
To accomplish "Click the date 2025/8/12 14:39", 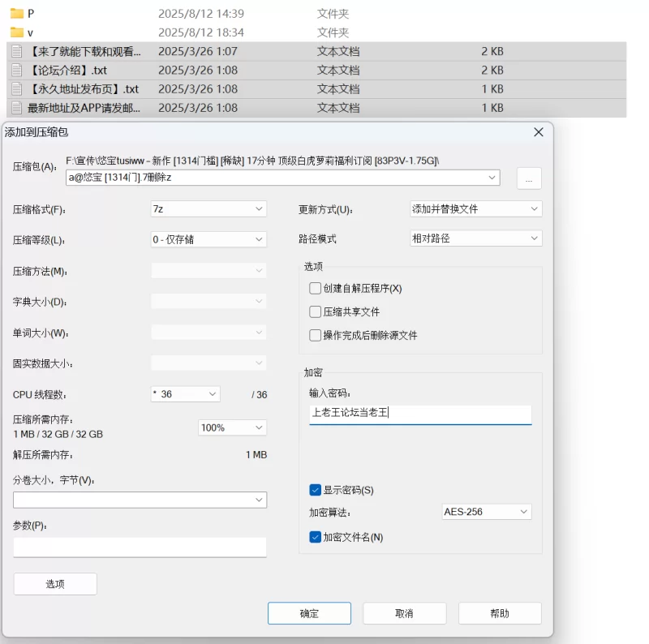I will point(201,14).
